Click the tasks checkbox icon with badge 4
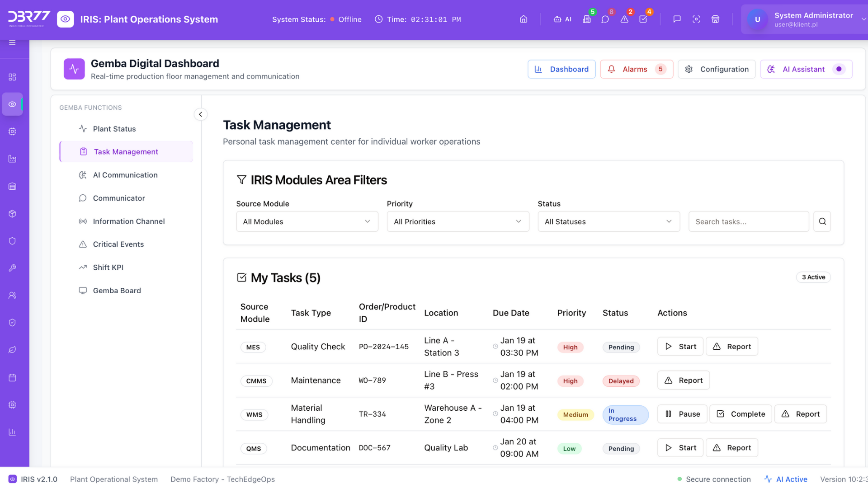 (x=643, y=19)
